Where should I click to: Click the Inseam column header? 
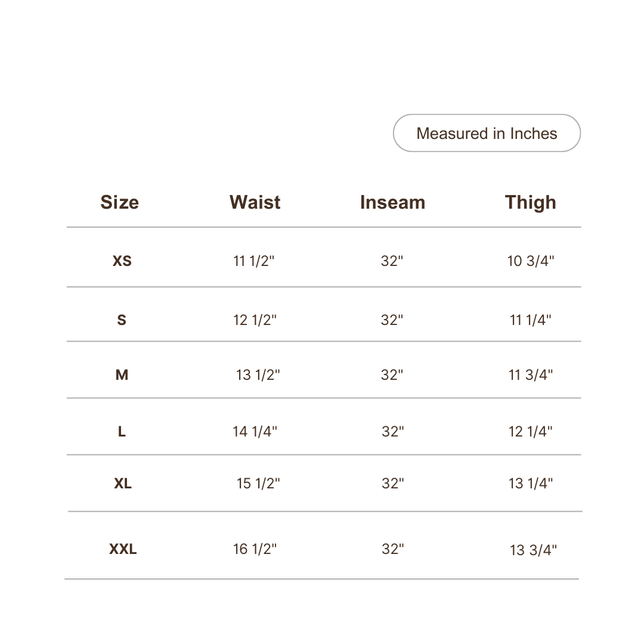point(392,202)
